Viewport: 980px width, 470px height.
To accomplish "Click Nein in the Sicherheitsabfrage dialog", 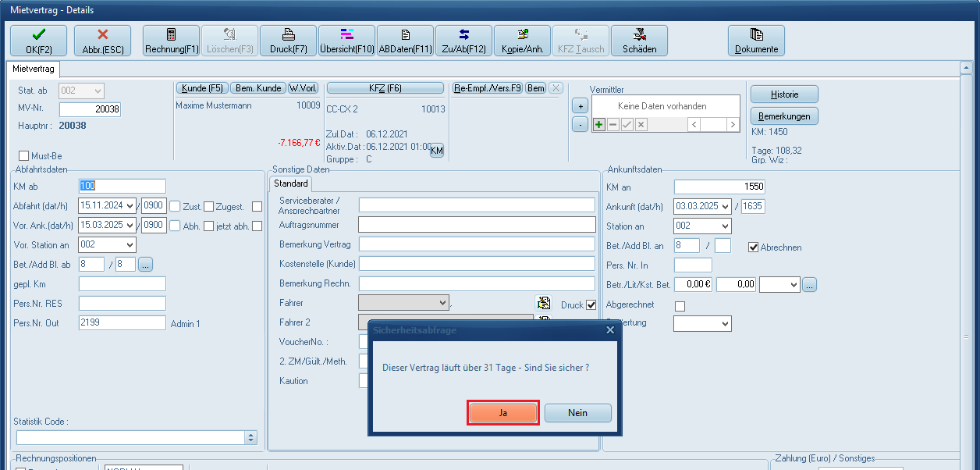I will pos(577,413).
